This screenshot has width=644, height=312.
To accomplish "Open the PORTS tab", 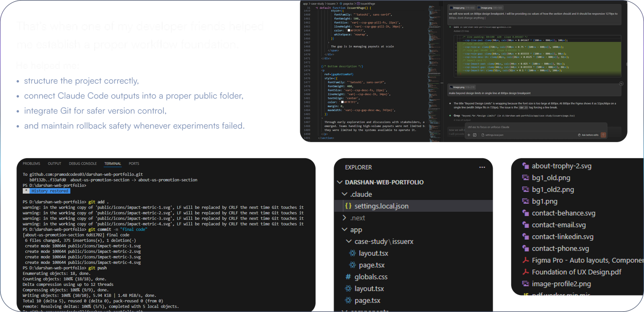I will tap(134, 164).
